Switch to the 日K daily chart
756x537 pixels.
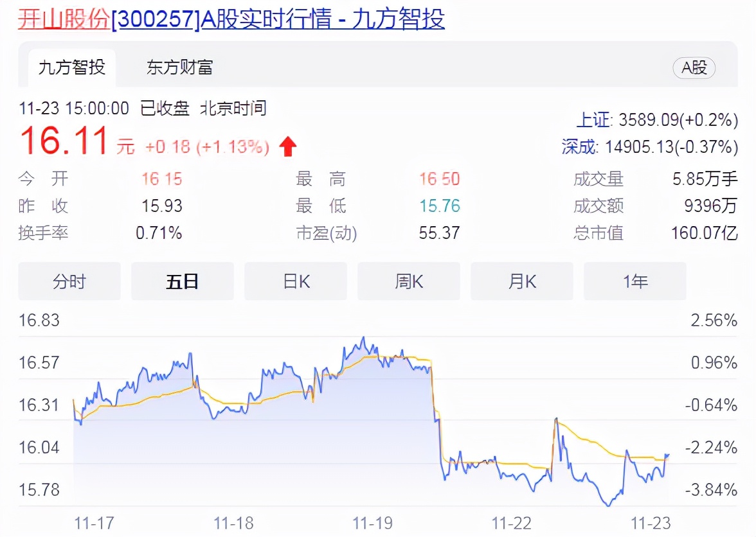click(x=295, y=281)
